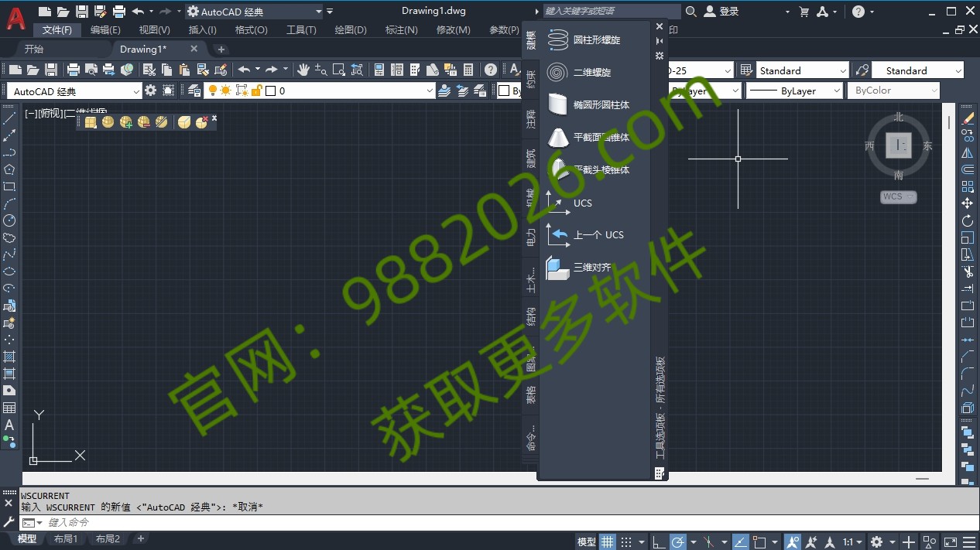Select the Erase tool in modify toolbar
980x550 pixels.
click(968, 118)
